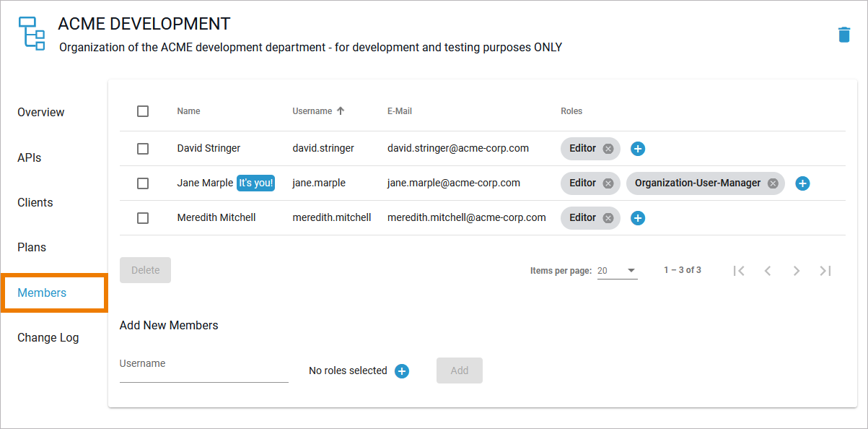The height and width of the screenshot is (429, 868).
Task: Focus the Username input field
Action: coord(203,371)
